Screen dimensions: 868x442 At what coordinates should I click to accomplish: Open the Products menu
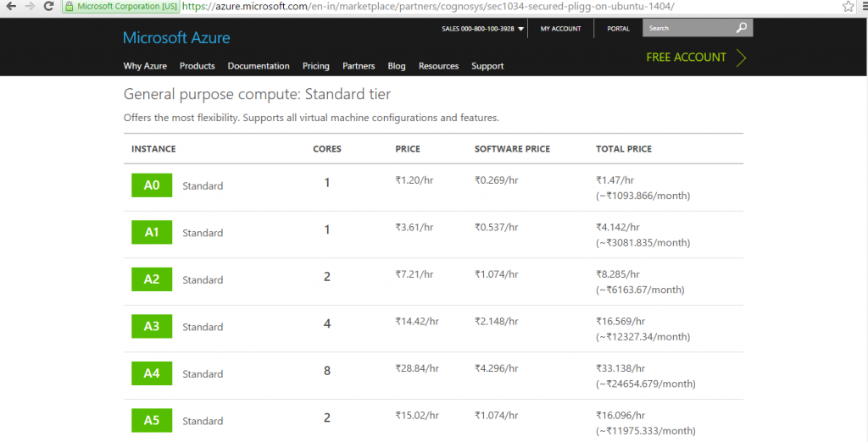pos(197,66)
